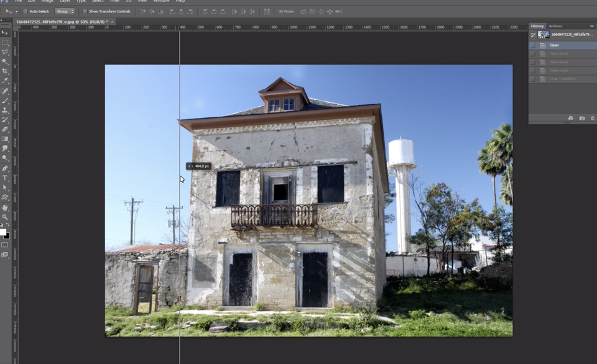The height and width of the screenshot is (364, 597).
Task: Select the Move tool in the toolbox
Action: [5, 33]
